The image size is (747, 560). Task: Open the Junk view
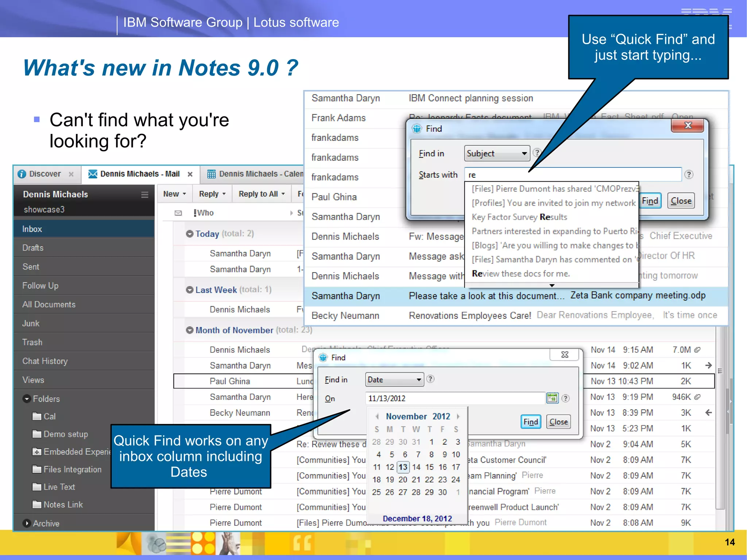coord(84,323)
